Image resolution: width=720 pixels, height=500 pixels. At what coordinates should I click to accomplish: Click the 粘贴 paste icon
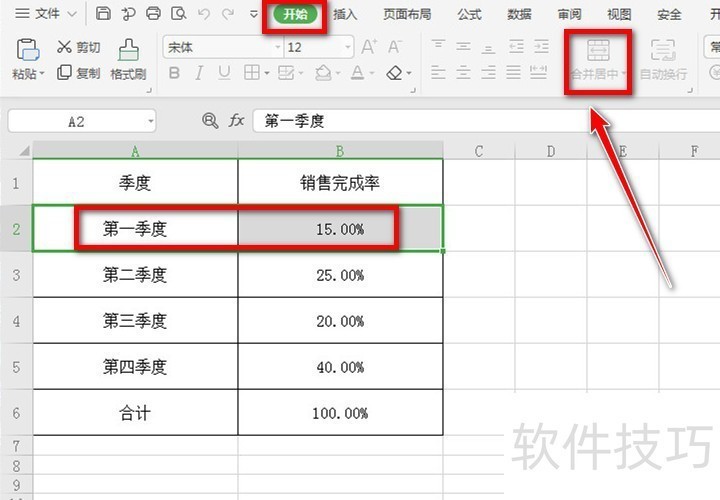[28, 50]
